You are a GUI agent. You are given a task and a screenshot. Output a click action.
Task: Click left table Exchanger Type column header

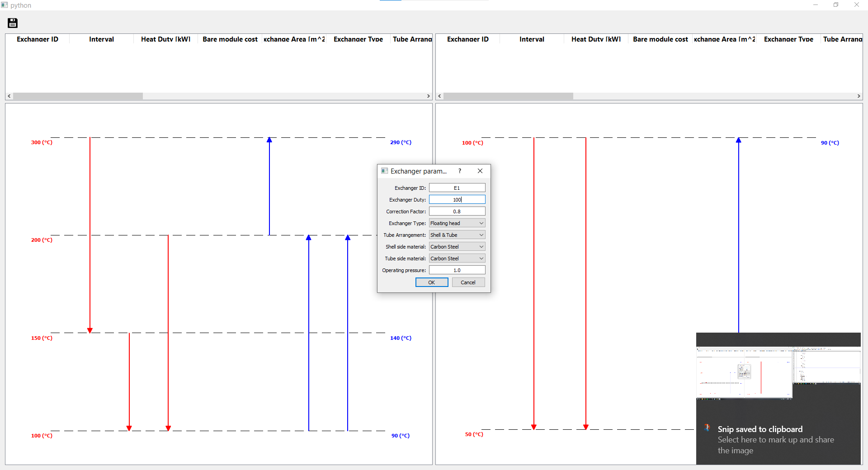click(358, 39)
